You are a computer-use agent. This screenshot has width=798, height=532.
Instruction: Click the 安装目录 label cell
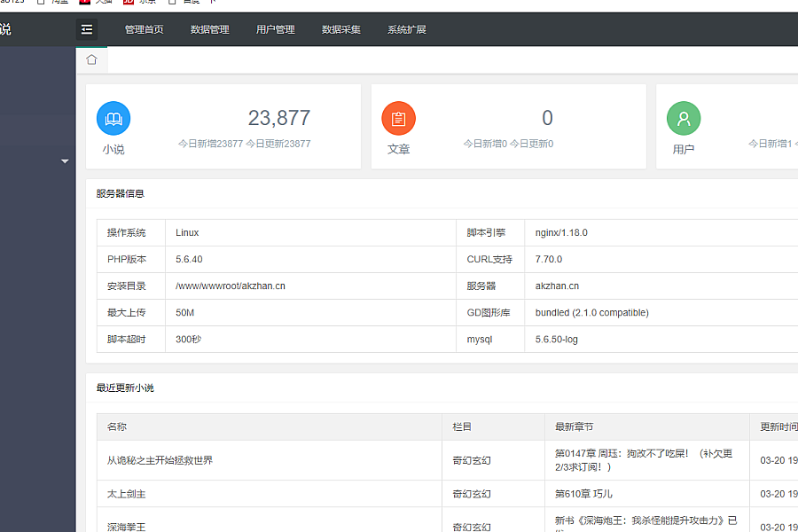[x=131, y=286]
